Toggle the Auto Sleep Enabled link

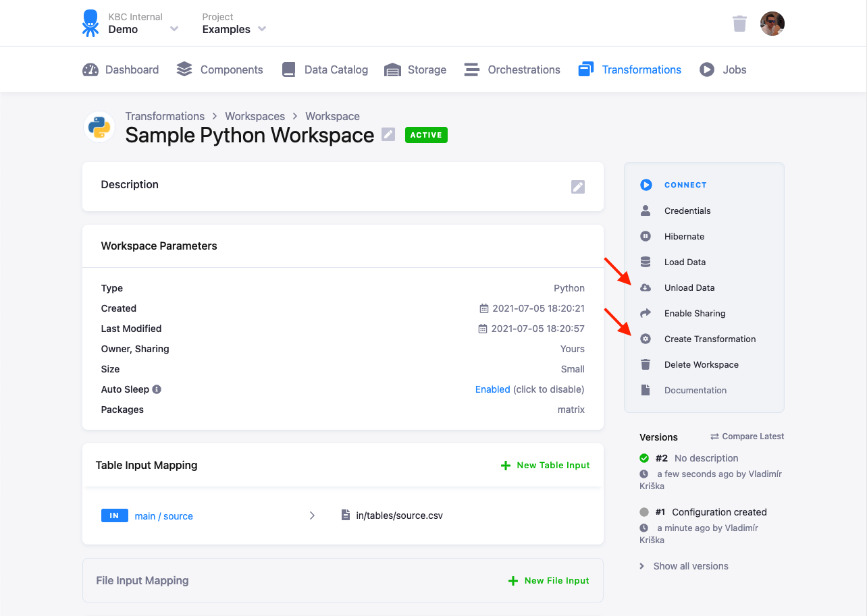pos(493,389)
